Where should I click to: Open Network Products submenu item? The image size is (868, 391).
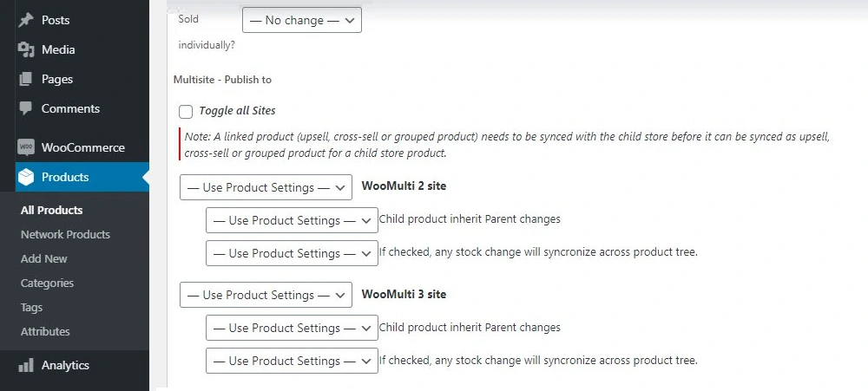click(65, 234)
